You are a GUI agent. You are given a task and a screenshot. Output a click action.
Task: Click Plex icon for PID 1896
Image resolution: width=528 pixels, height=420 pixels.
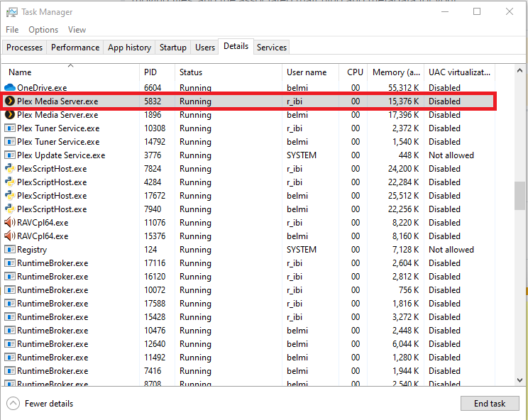point(10,115)
